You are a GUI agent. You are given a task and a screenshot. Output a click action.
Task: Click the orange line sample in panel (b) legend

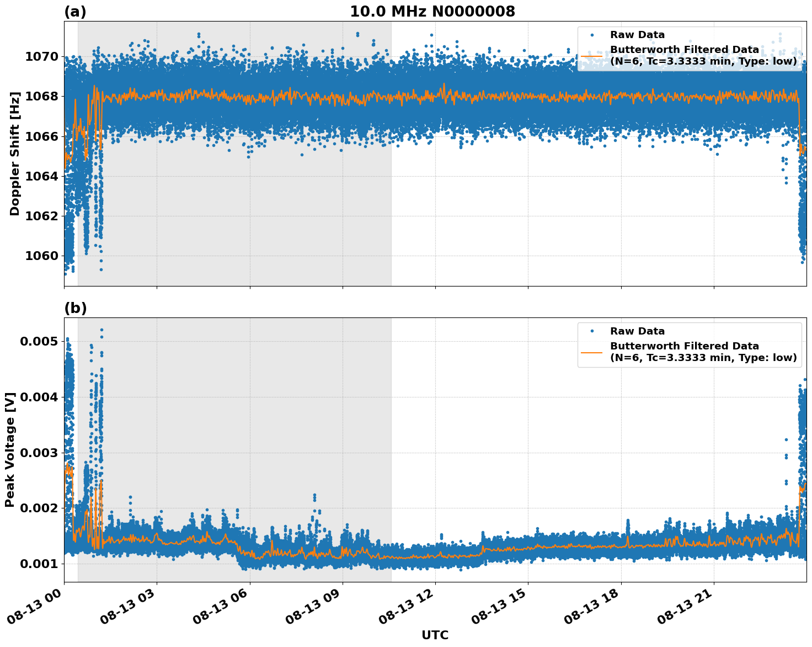(x=592, y=352)
